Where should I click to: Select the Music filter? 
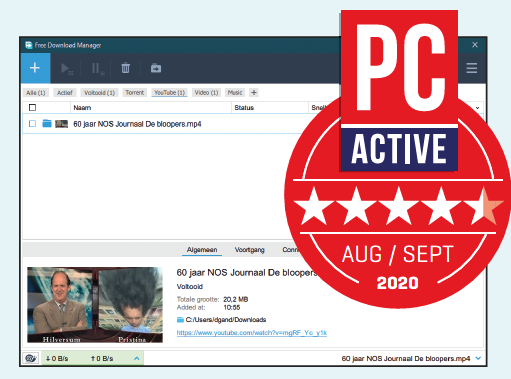point(235,93)
